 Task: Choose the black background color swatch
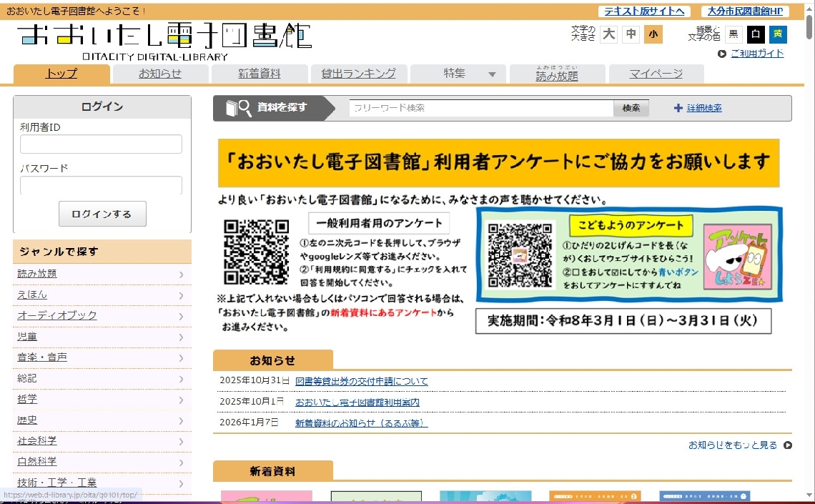(756, 34)
